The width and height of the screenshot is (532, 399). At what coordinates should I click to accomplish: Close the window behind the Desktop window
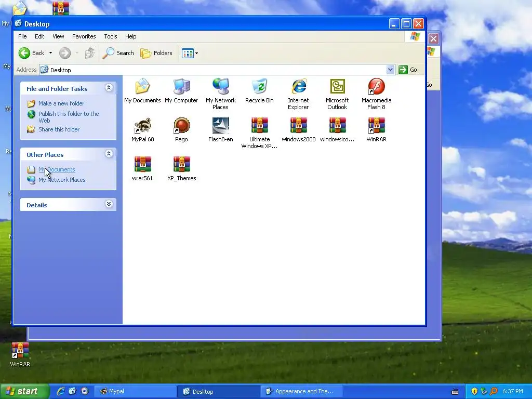pos(433,38)
